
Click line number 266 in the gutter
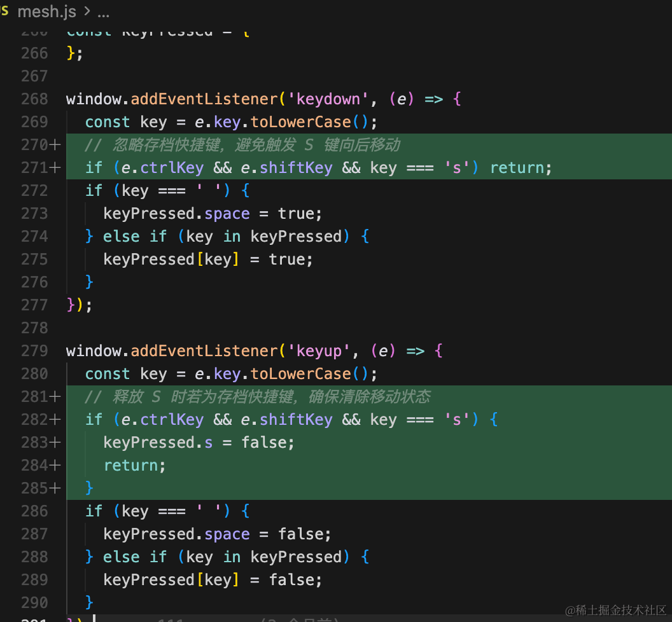35,53
